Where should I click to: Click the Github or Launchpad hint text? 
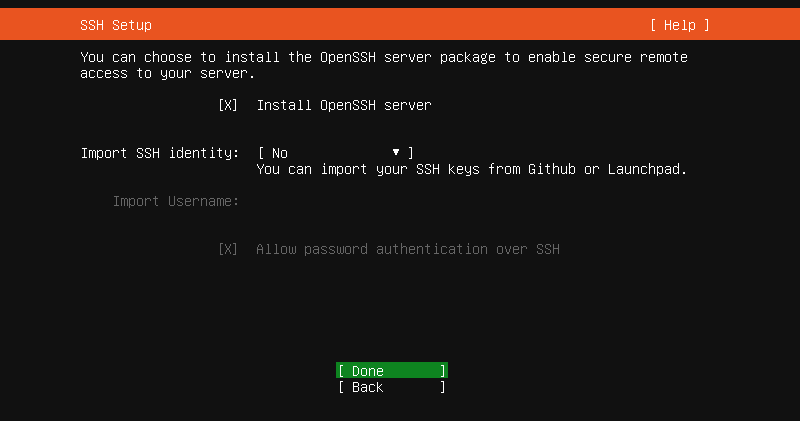472,169
